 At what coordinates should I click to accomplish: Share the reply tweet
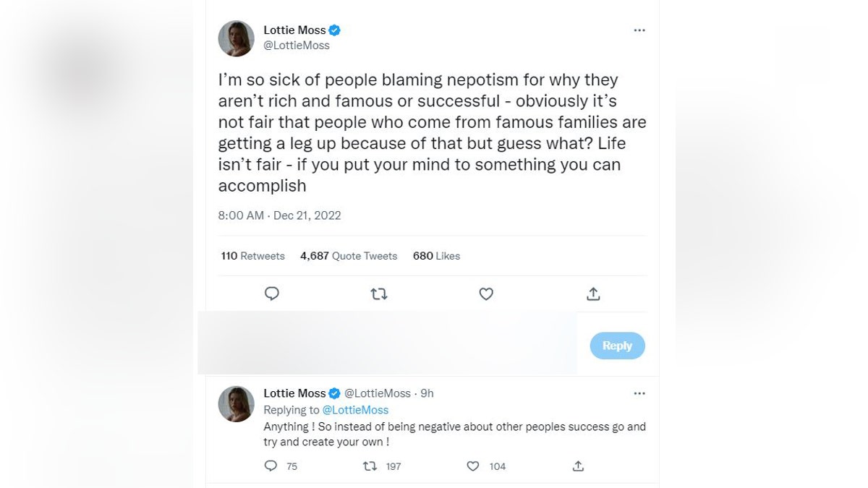click(x=578, y=466)
